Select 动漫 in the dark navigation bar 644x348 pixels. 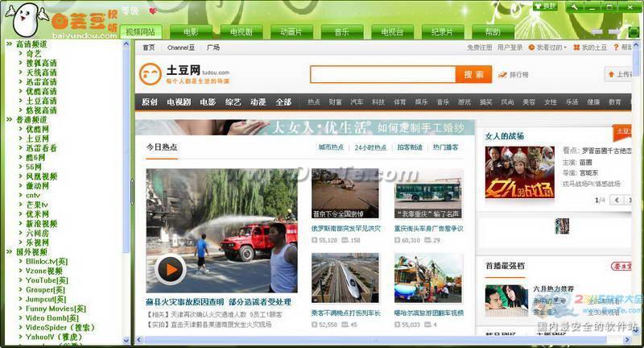pyautogui.click(x=258, y=101)
